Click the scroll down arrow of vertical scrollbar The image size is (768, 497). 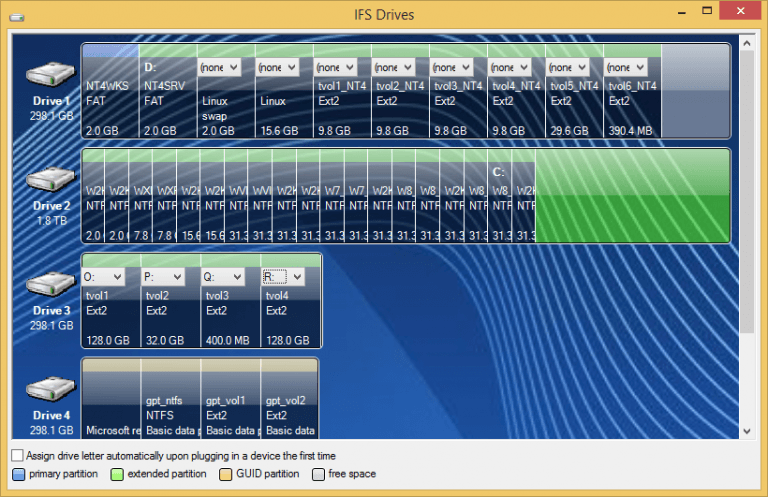pyautogui.click(x=746, y=431)
